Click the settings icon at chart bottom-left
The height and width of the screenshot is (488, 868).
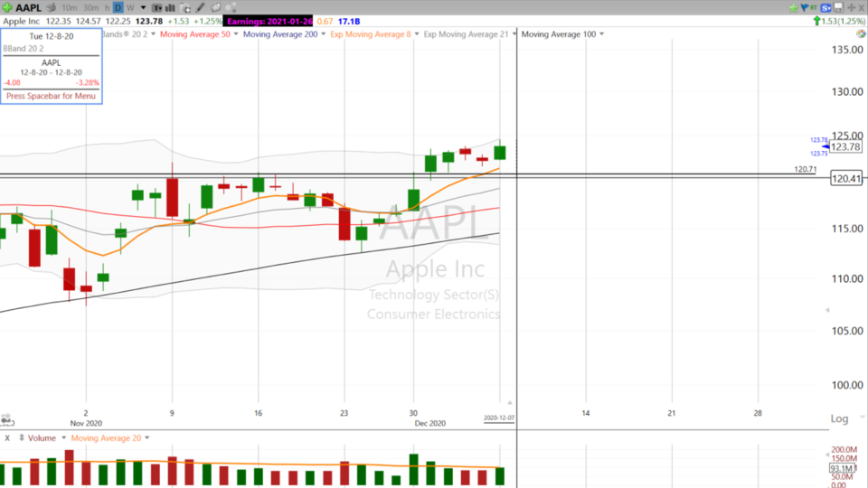point(5,420)
